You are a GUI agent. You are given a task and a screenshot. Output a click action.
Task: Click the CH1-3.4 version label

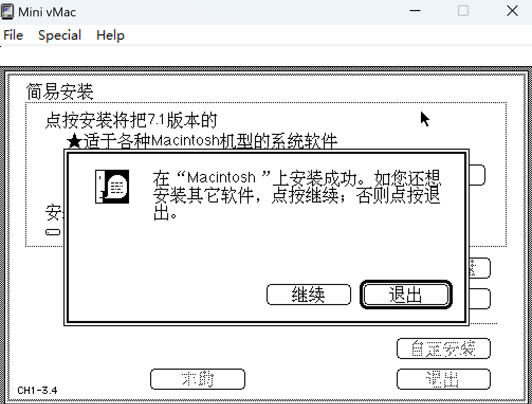pyautogui.click(x=38, y=390)
